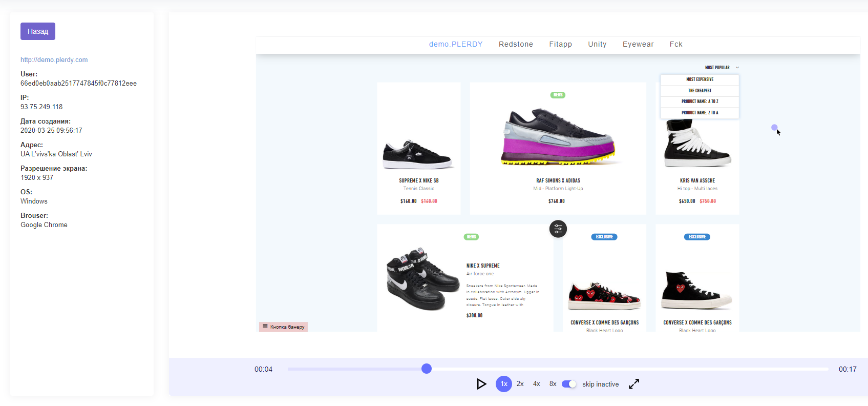
Task: Click the Назад back button
Action: tap(38, 31)
